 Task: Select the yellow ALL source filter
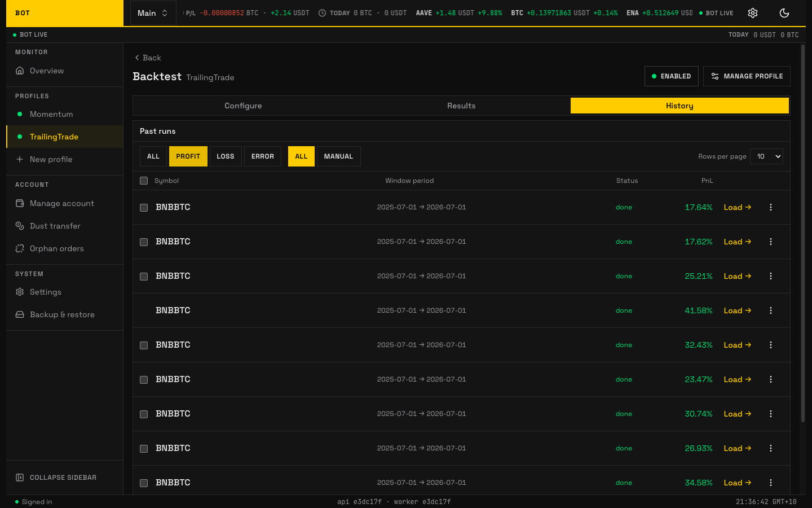301,156
